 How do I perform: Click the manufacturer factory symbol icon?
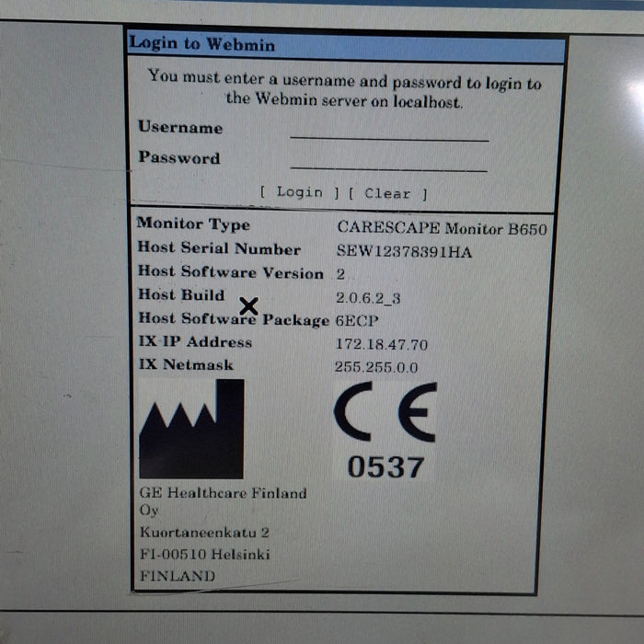click(x=191, y=429)
